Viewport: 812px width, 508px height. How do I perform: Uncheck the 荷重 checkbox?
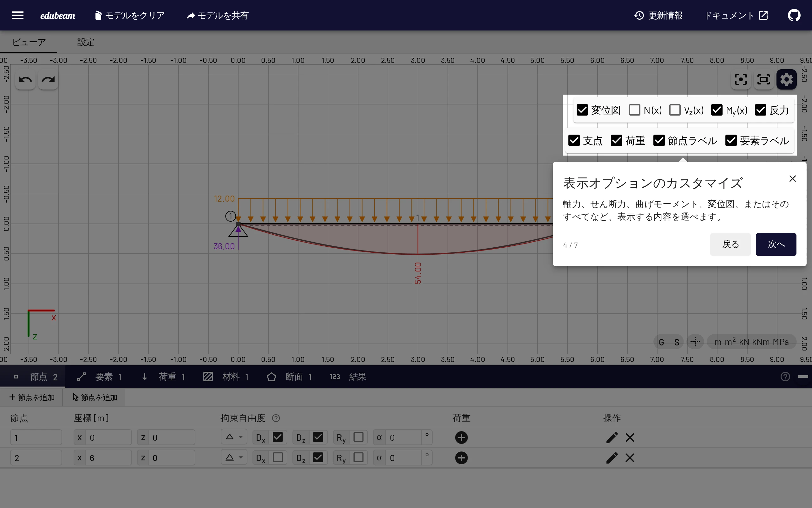tap(616, 140)
